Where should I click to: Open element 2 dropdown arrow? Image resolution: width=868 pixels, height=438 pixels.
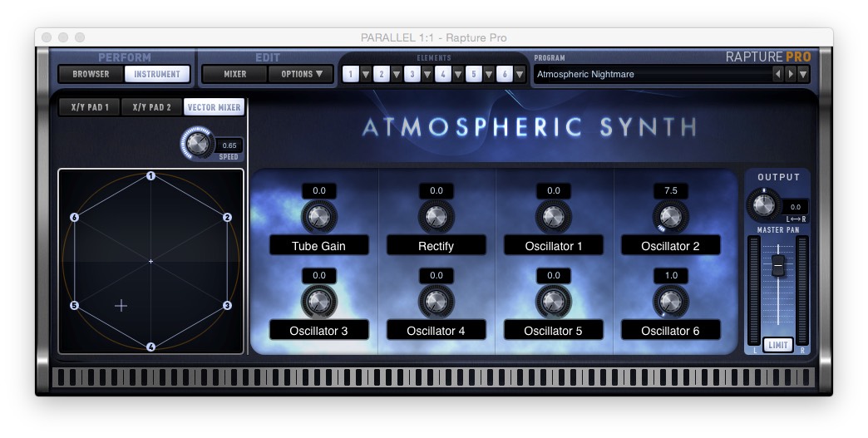(x=397, y=74)
